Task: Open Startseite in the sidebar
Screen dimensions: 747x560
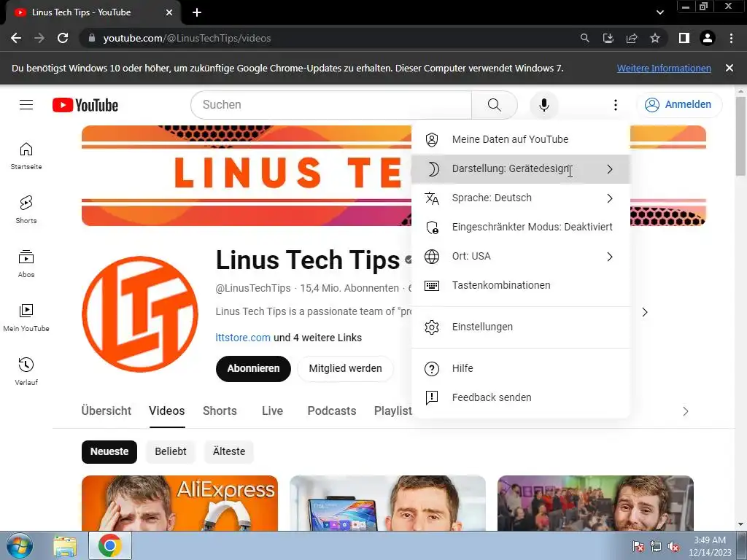Action: (x=26, y=156)
